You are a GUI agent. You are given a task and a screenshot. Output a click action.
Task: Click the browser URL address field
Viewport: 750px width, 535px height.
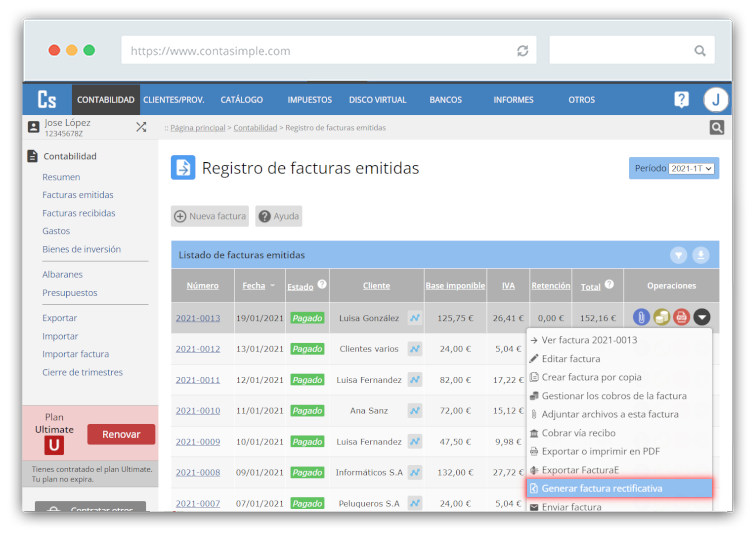pos(320,51)
